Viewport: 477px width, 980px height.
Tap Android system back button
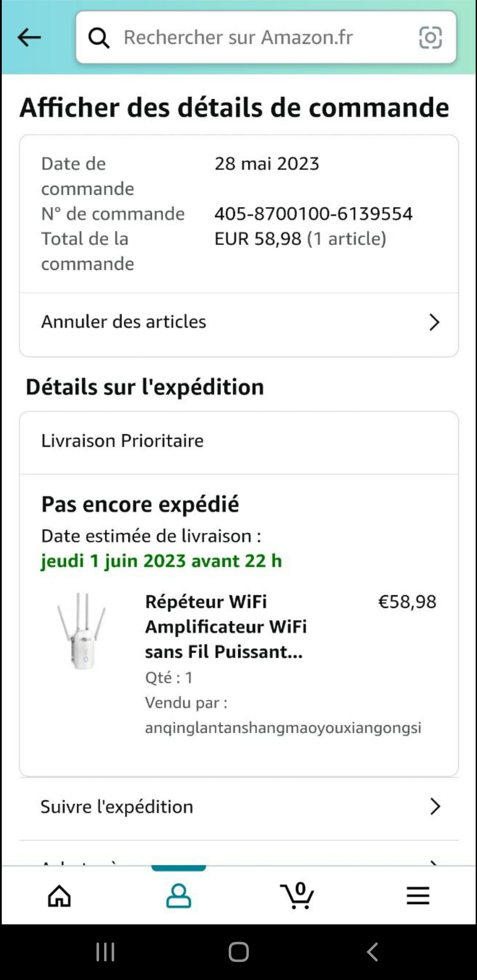372,952
